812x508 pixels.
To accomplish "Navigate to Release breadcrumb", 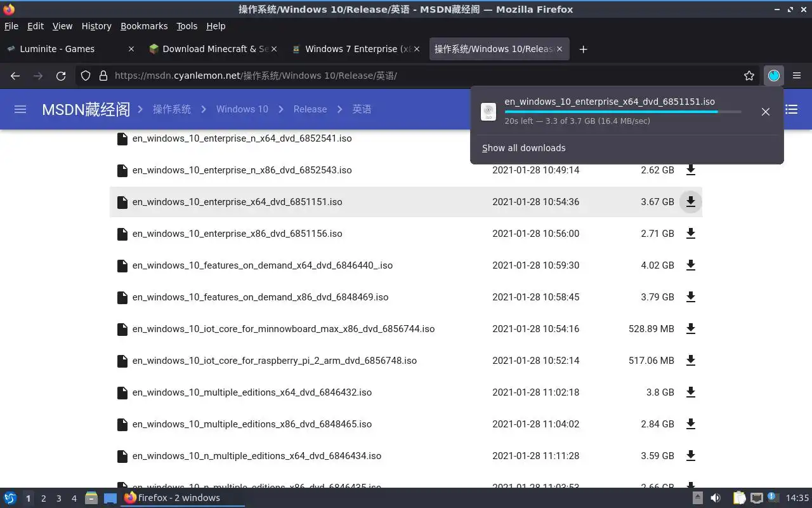I will click(310, 109).
